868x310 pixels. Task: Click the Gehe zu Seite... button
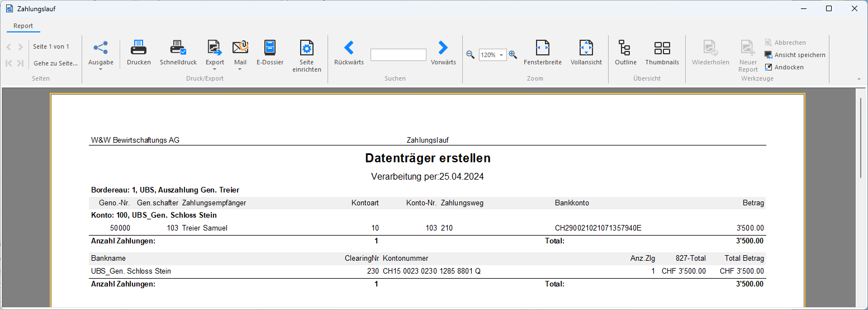[55, 63]
